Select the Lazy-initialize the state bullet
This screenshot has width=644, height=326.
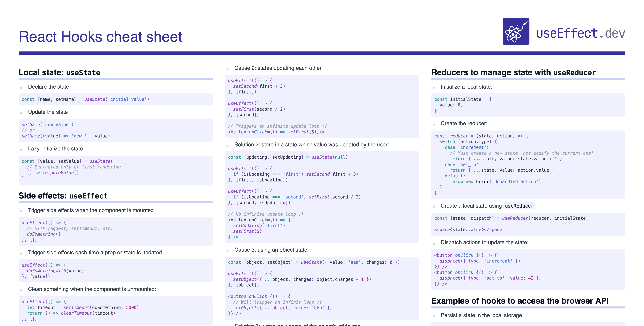point(55,149)
